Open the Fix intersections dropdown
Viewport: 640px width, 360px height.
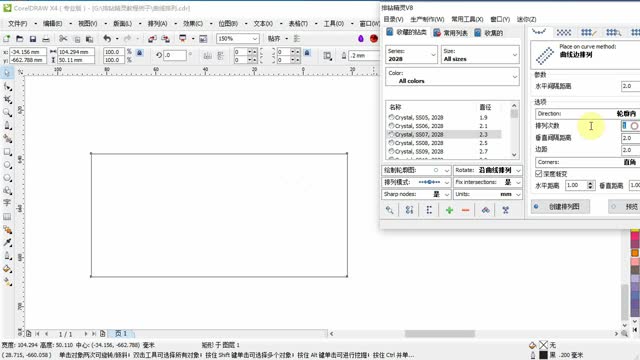pyautogui.click(x=488, y=182)
